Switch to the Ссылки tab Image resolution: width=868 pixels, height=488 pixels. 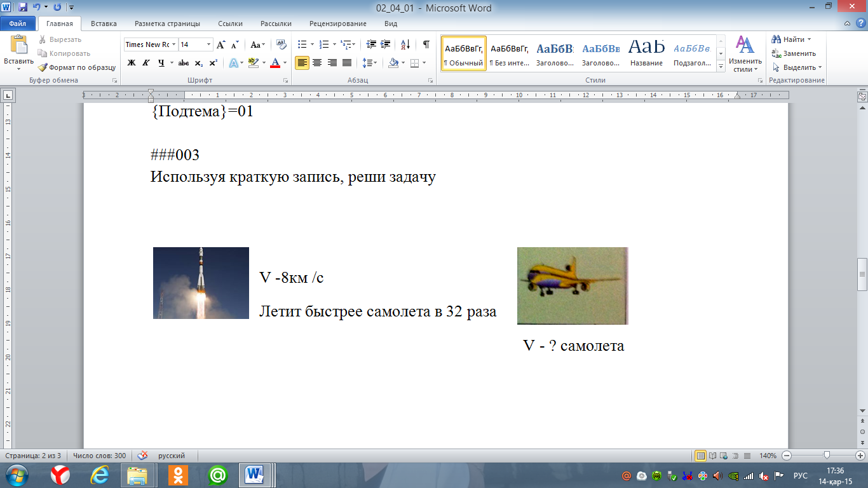[x=230, y=24]
